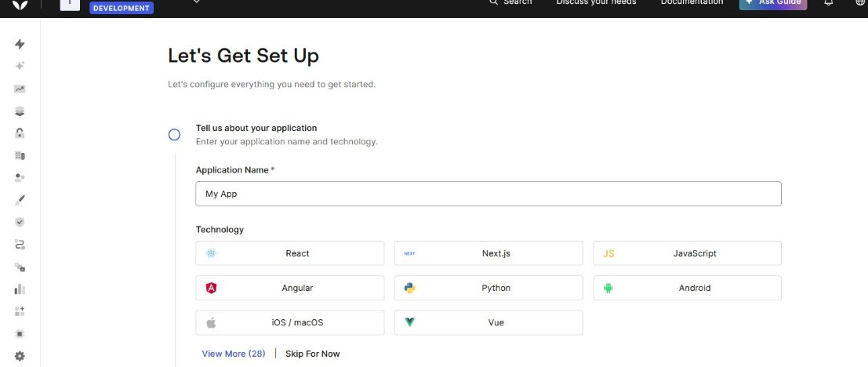Expand the project selector chevron
This screenshot has height=367, width=868.
(x=196, y=2)
